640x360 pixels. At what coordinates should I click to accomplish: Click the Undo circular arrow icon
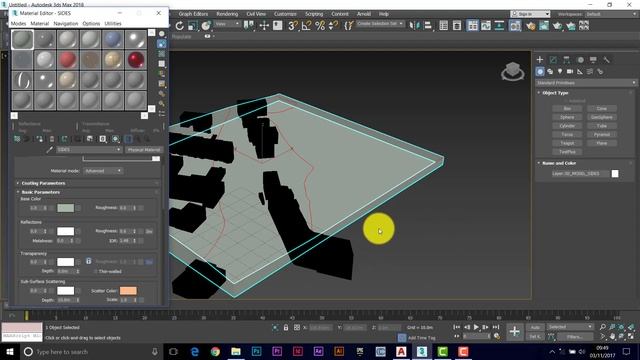pos(180,26)
